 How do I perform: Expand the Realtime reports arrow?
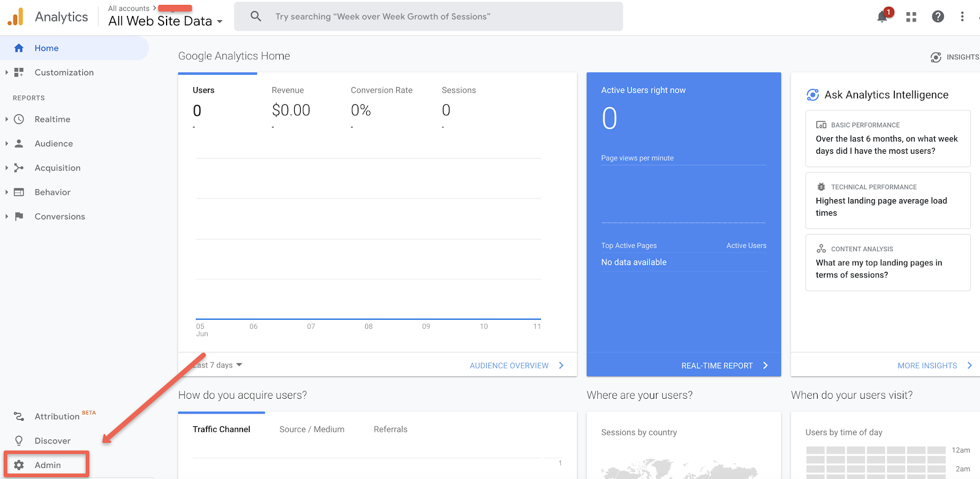pos(7,119)
